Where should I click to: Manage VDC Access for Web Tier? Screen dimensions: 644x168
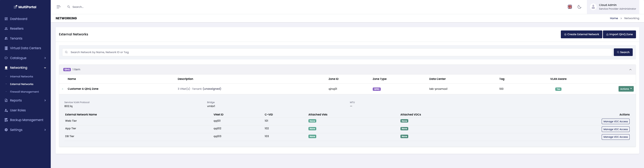coord(615,121)
